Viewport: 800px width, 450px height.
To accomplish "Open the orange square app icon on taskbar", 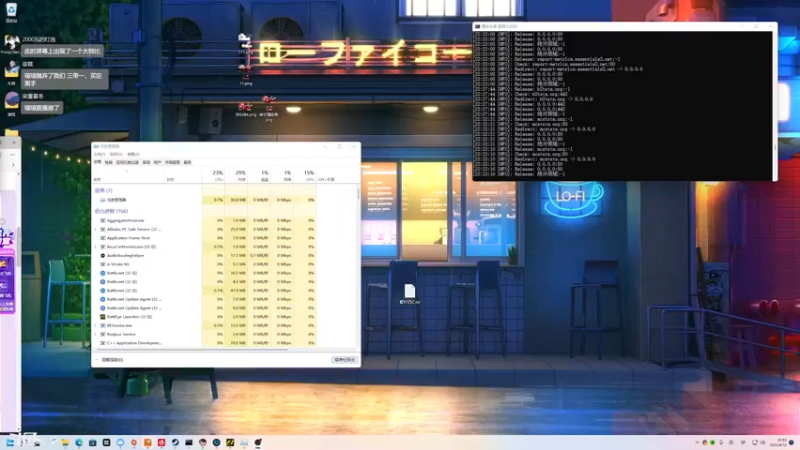I will (x=147, y=442).
